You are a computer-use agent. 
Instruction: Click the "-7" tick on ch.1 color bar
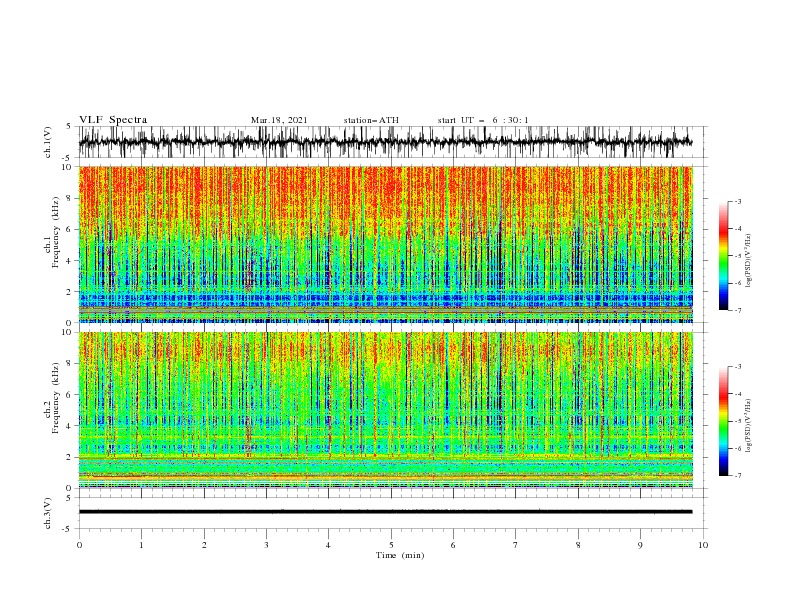(738, 310)
